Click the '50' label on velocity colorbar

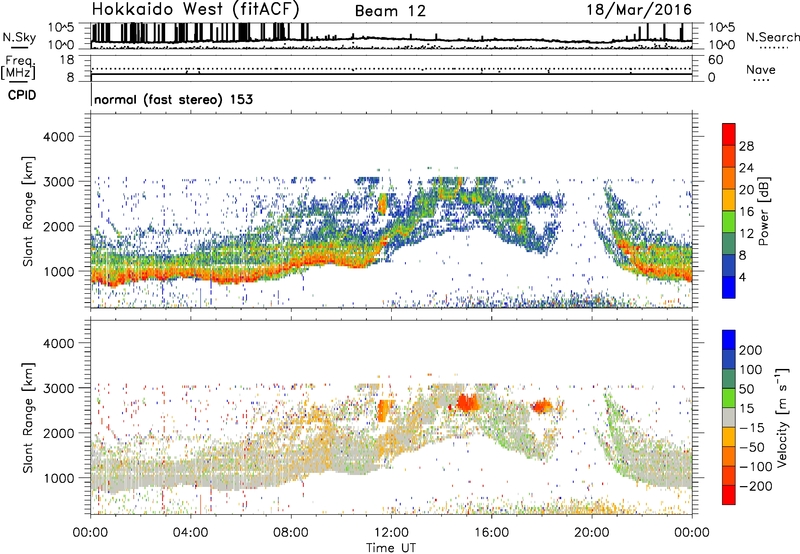tap(746, 389)
